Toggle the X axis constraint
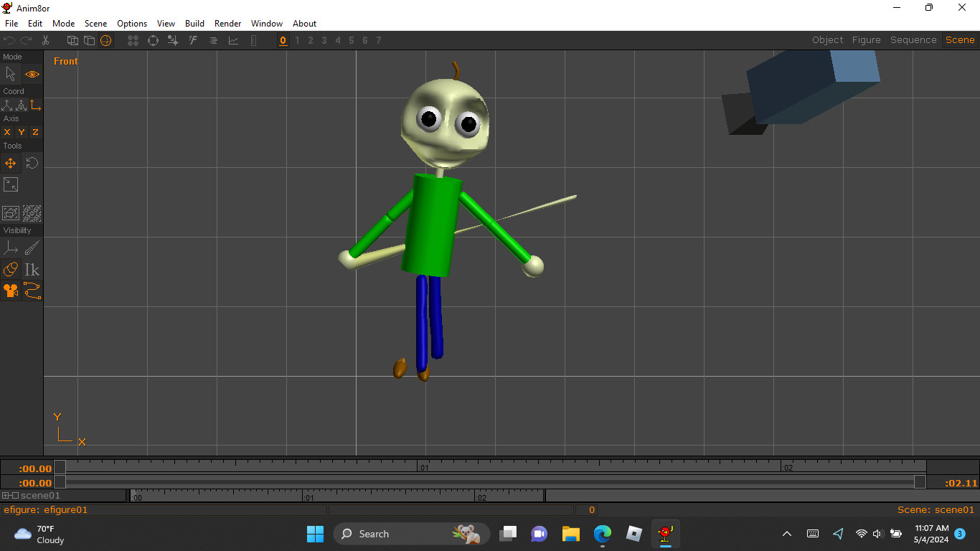Image resolution: width=980 pixels, height=551 pixels. click(6, 132)
